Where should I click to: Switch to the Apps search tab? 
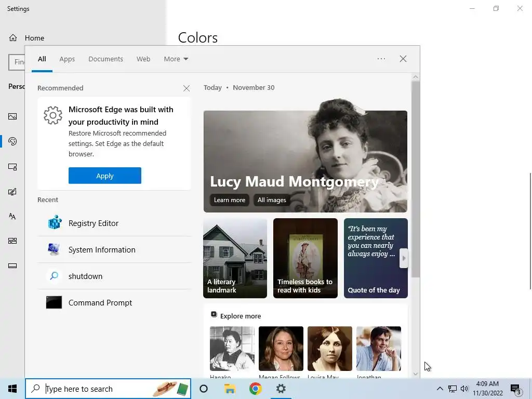pyautogui.click(x=67, y=59)
